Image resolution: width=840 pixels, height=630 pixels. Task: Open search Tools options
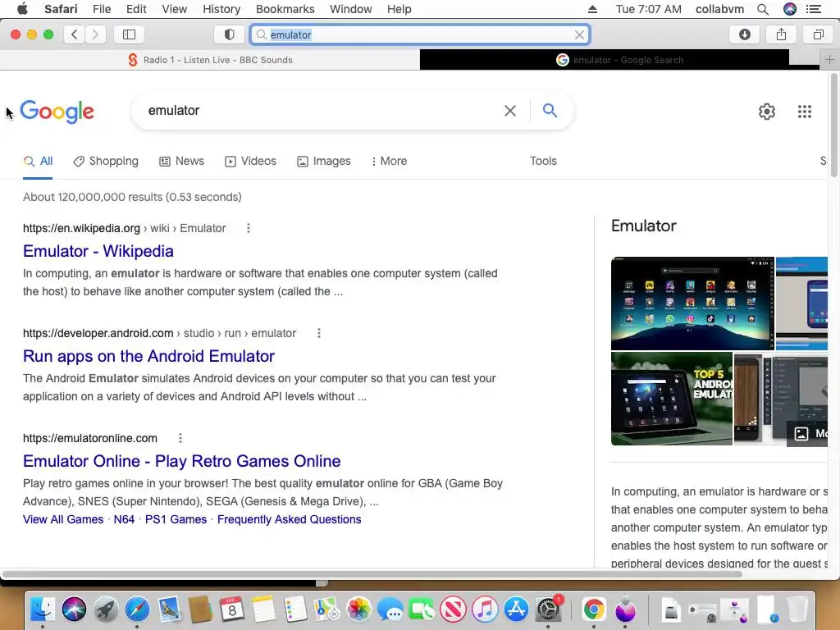(x=543, y=162)
